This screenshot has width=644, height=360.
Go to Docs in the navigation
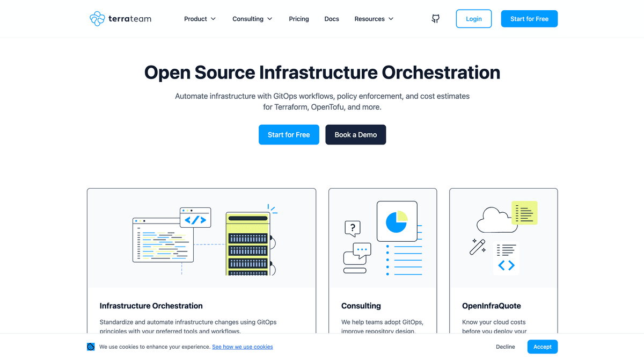click(x=332, y=19)
